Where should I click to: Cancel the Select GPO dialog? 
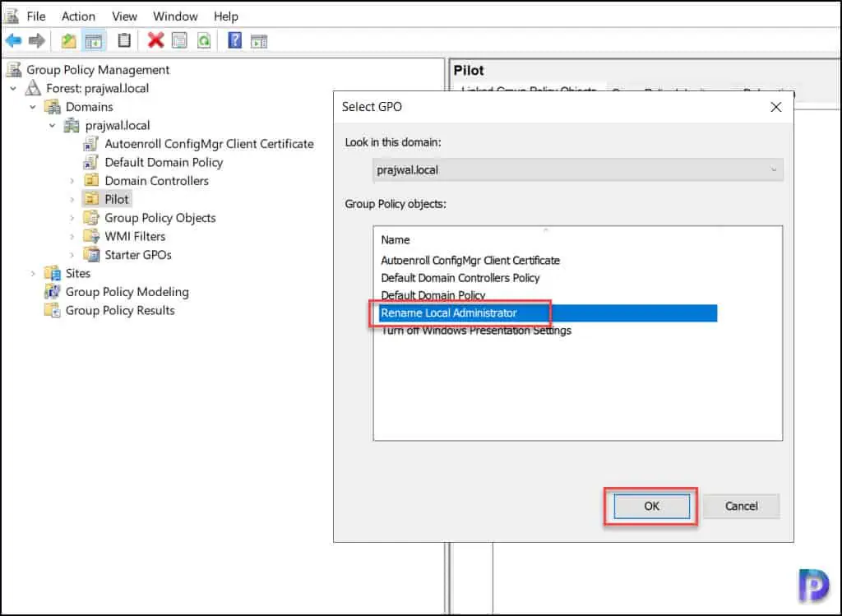click(x=741, y=506)
